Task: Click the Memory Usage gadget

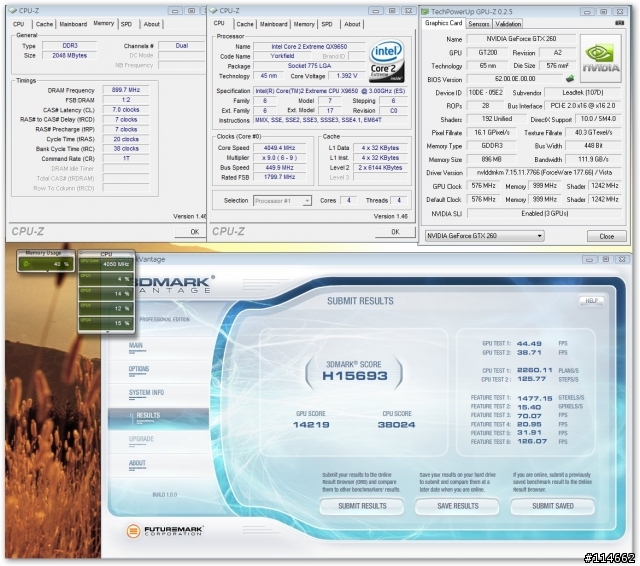Action: click(x=45, y=260)
